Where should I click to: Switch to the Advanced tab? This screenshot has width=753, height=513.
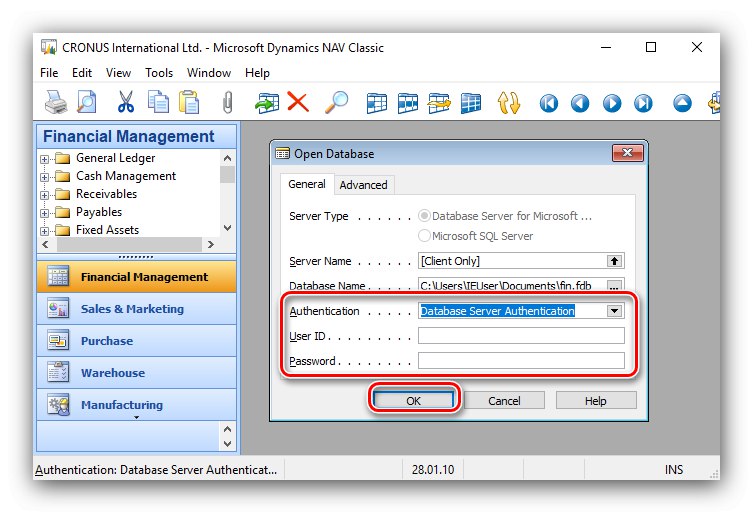pos(363,185)
